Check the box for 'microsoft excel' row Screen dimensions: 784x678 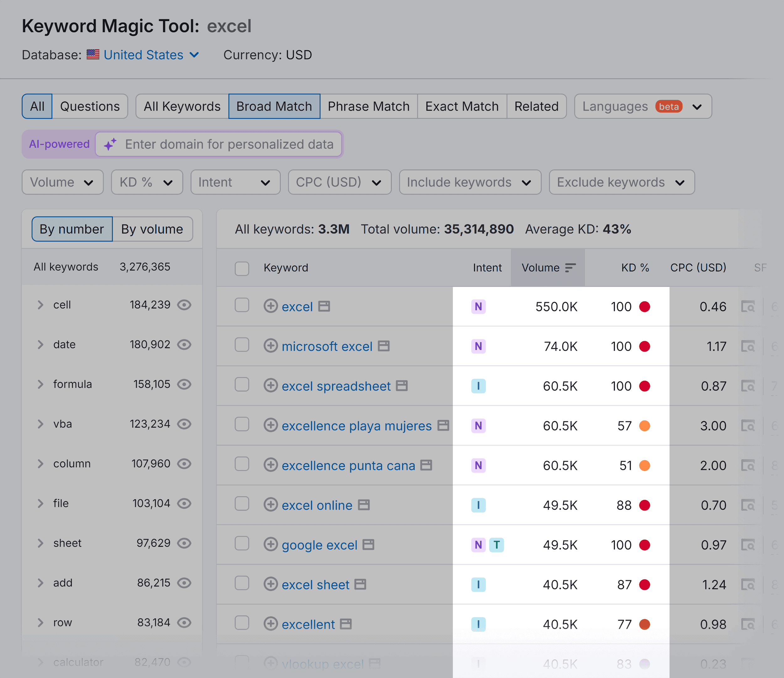242,345
